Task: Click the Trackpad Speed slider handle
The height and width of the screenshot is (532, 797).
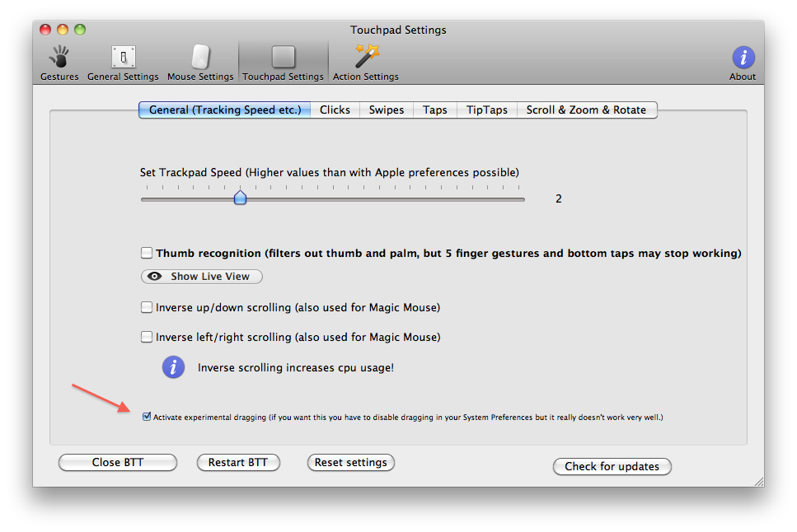Action: [240, 198]
